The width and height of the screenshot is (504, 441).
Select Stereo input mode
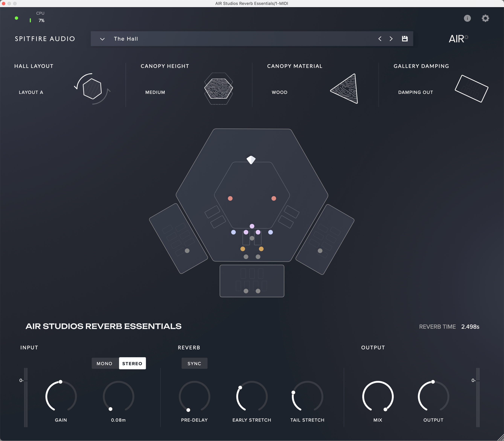pyautogui.click(x=132, y=363)
